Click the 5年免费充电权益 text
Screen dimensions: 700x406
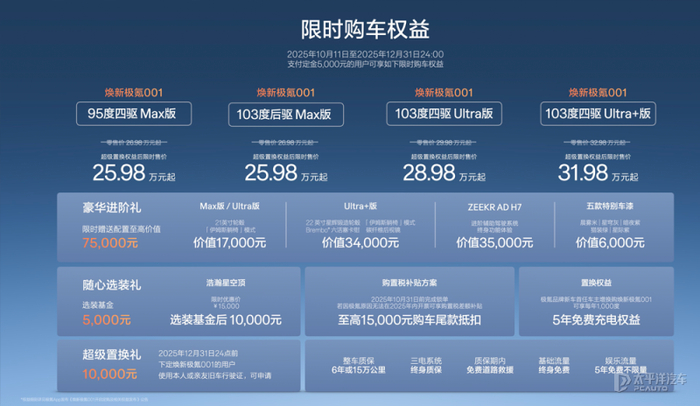pos(596,320)
